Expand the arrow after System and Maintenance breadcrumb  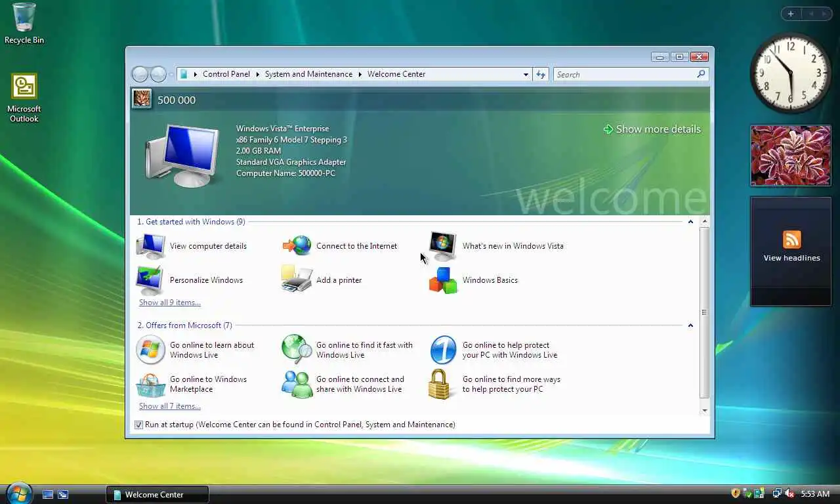pyautogui.click(x=360, y=74)
